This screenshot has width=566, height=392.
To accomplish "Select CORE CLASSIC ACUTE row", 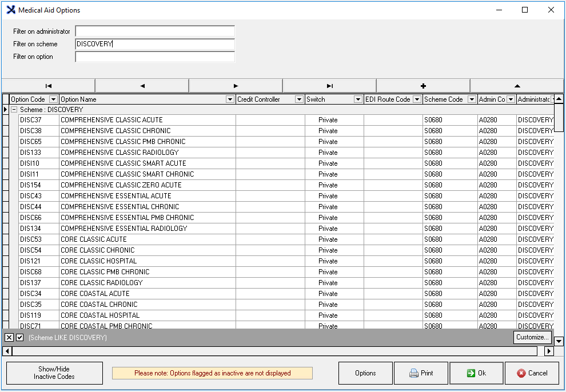I will click(286, 239).
